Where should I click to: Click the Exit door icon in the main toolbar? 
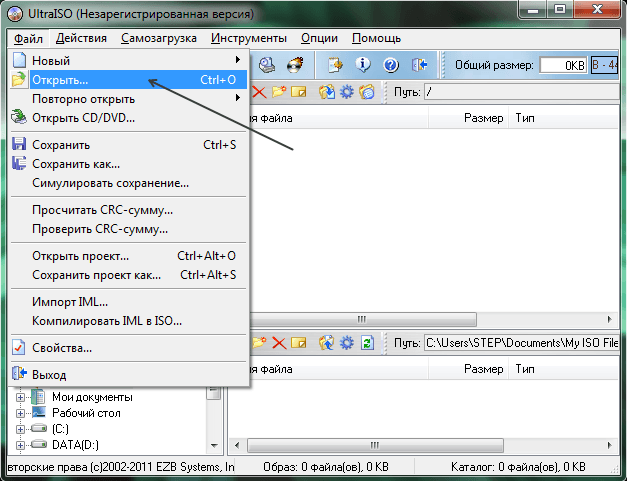point(419,65)
